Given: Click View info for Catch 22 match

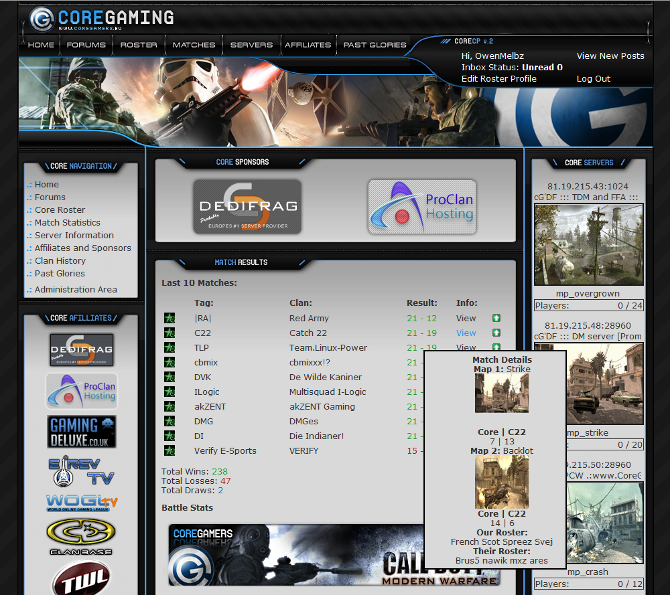Looking at the screenshot, I should tap(466, 333).
